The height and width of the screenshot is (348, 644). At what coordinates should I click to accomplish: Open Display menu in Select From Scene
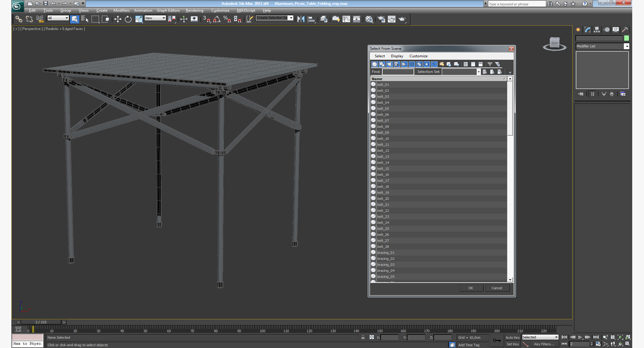(x=397, y=56)
